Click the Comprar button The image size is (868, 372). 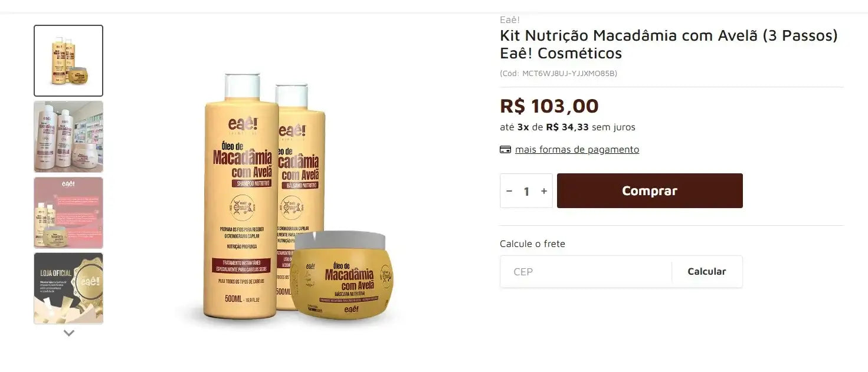pos(650,190)
